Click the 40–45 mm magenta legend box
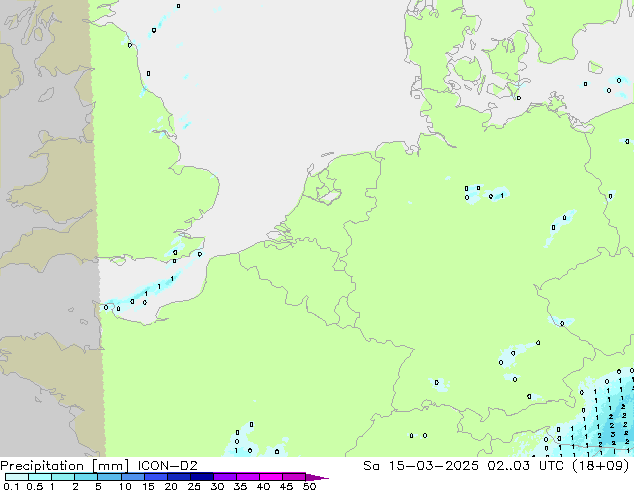Image resolution: width=634 pixels, height=490 pixels. 271,477
